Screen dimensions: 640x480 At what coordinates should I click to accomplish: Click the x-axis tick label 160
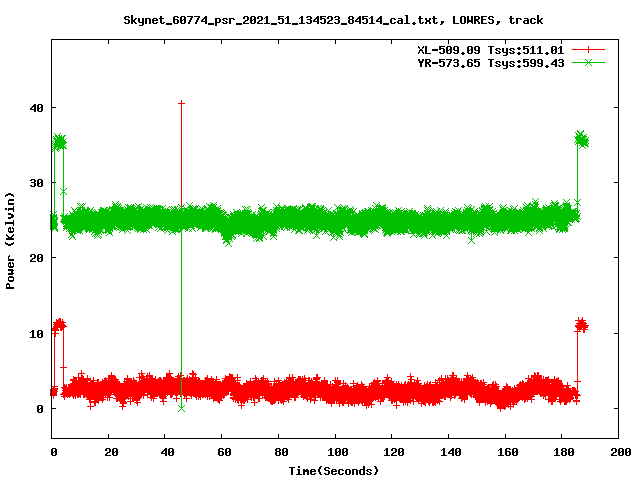click(507, 452)
